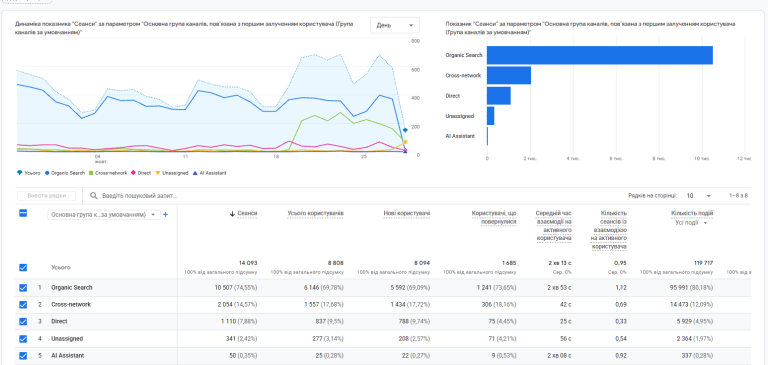The height and width of the screenshot is (365, 768).
Task: Click the search magnifier icon
Action: [x=94, y=196]
